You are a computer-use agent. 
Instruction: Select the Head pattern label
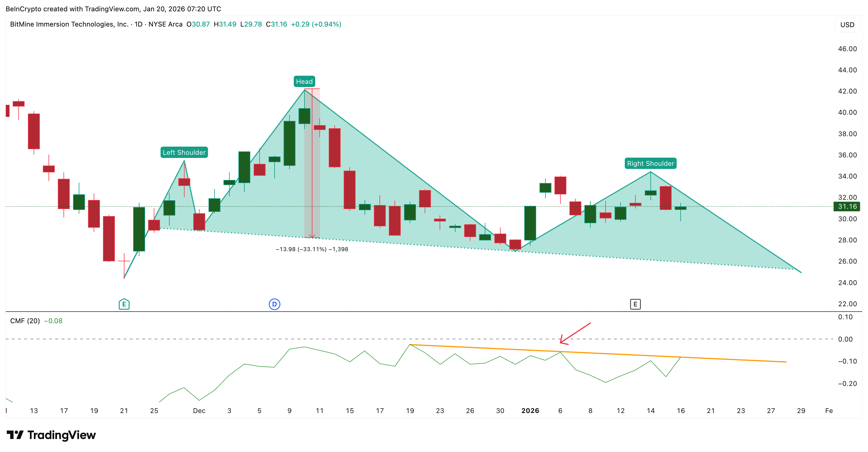[x=304, y=81]
